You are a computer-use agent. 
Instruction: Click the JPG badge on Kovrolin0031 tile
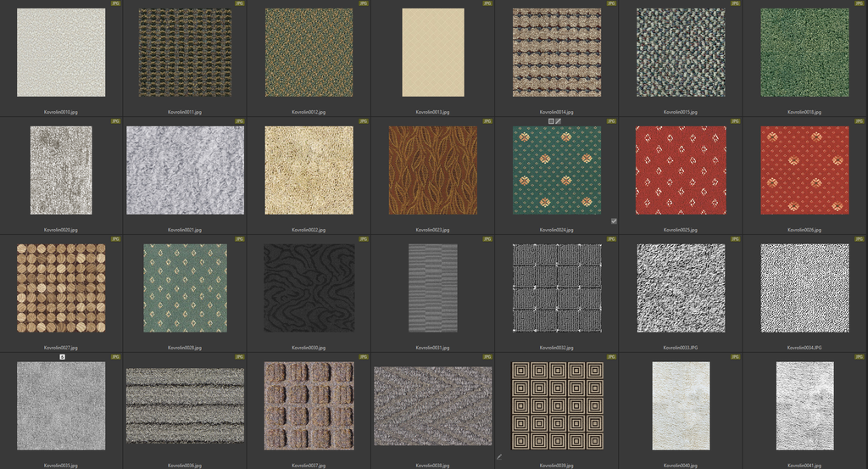(x=487, y=239)
